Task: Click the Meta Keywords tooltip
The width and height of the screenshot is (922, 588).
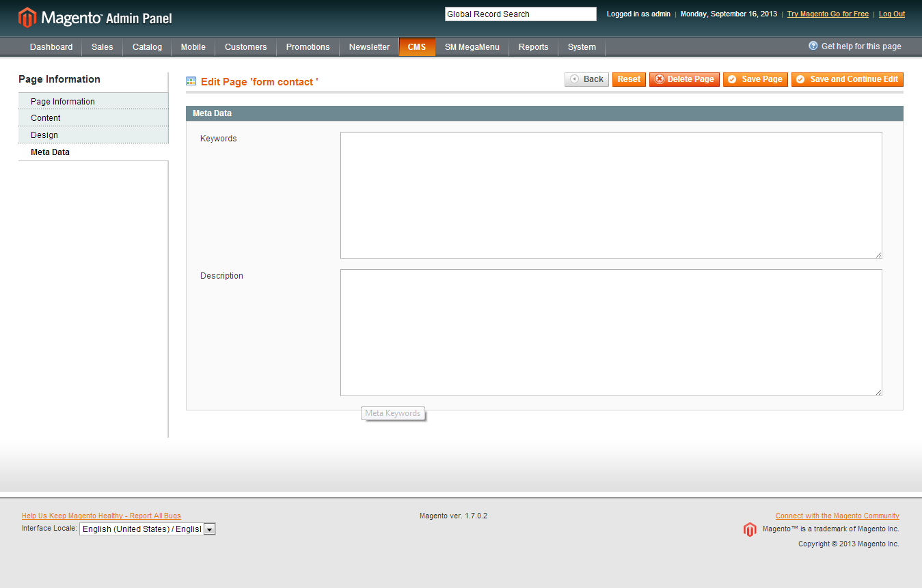Action: pos(393,413)
